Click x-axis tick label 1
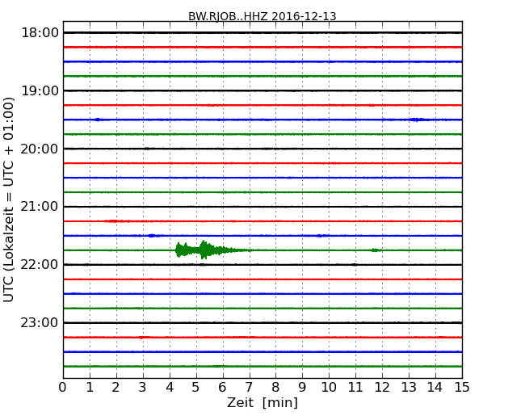This screenshot has height=420, width=525. coord(90,388)
